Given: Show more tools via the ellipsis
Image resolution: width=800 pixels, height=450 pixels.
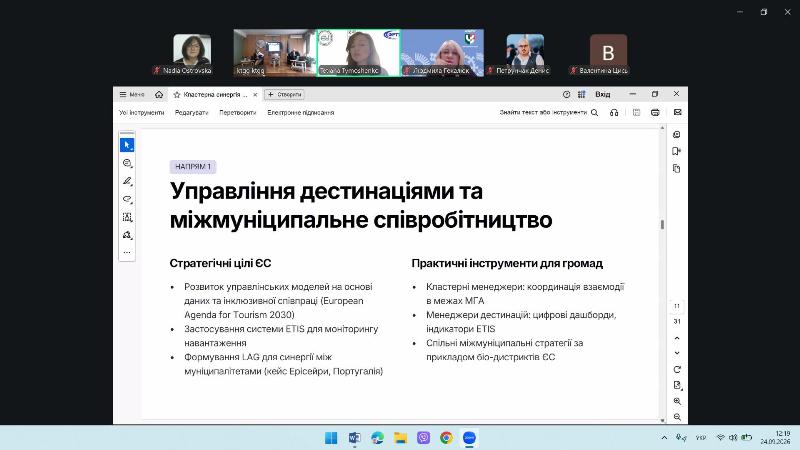Looking at the screenshot, I should pyautogui.click(x=127, y=252).
